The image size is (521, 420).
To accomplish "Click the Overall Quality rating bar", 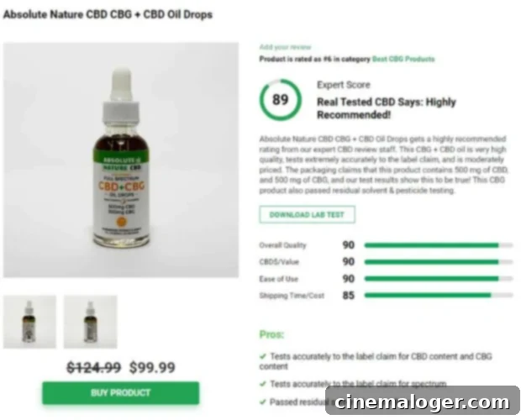I will pyautogui.click(x=439, y=245).
